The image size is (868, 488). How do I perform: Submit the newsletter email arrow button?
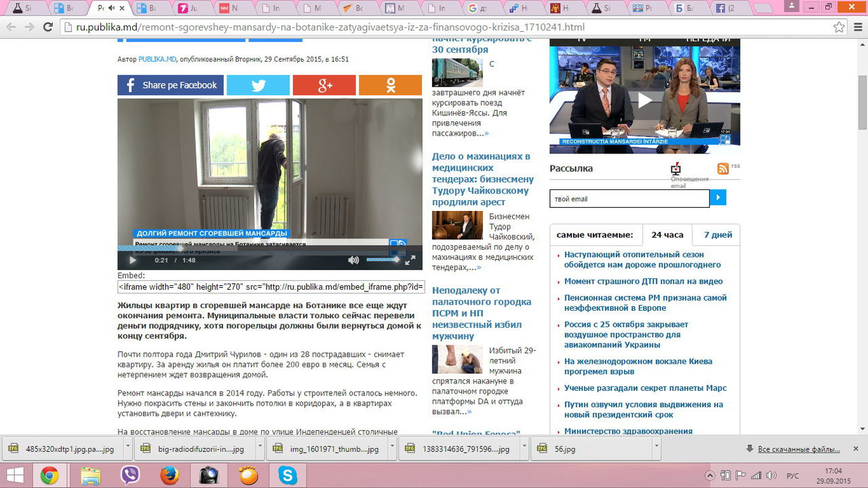click(718, 198)
